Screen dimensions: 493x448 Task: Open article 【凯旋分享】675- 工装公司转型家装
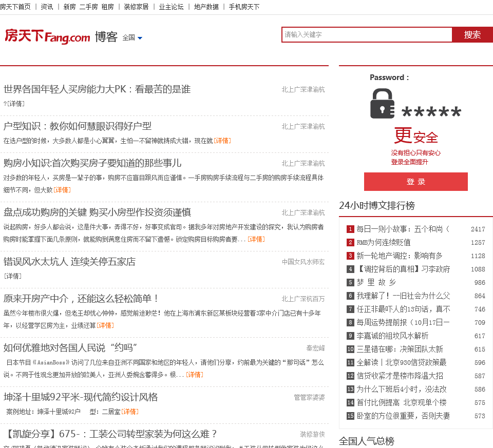tap(110, 434)
